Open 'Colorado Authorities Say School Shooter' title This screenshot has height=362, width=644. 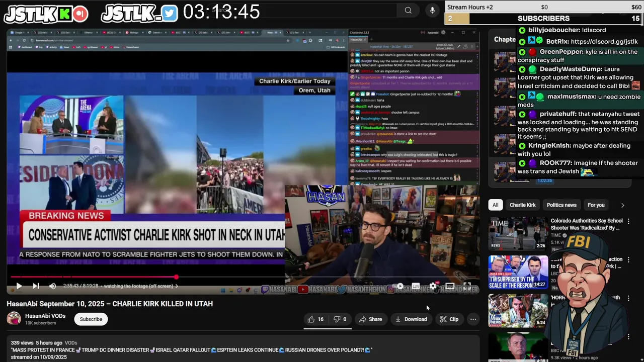[587, 224]
